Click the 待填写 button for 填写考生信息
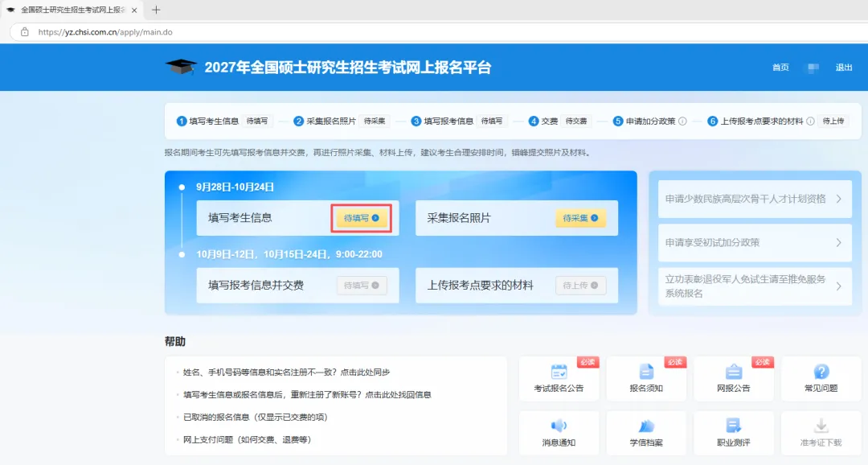This screenshot has width=868, height=465. pyautogui.click(x=362, y=218)
